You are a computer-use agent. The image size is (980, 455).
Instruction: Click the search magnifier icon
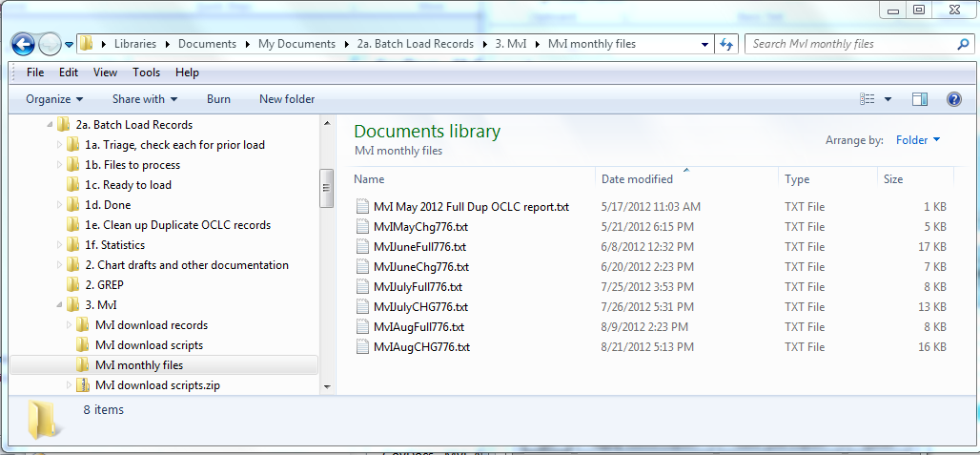[x=963, y=44]
